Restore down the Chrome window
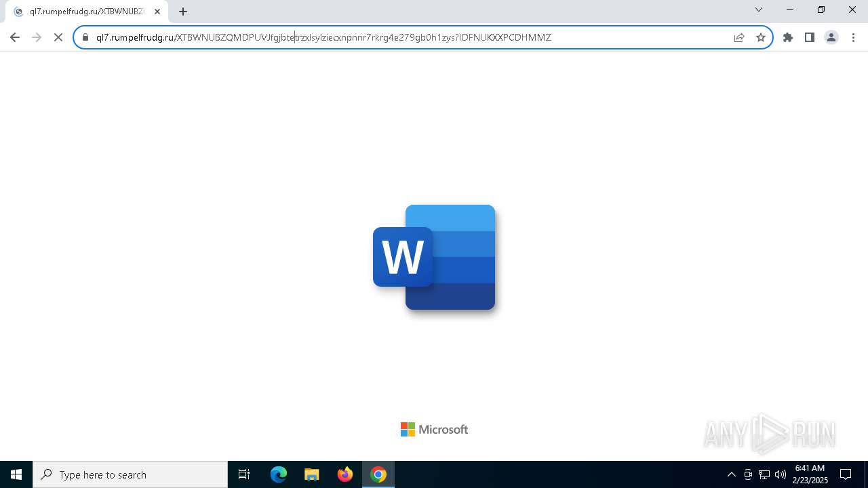The width and height of the screenshot is (868, 488). [821, 9]
